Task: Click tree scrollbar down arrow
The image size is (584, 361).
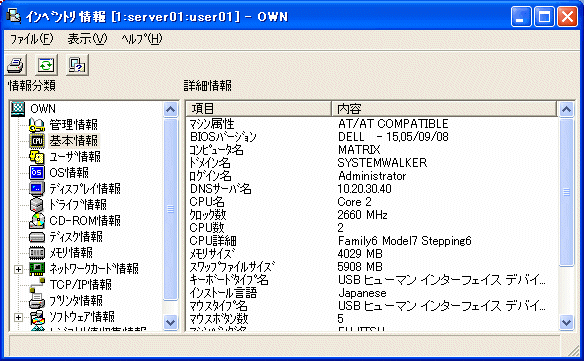Action: [x=171, y=322]
